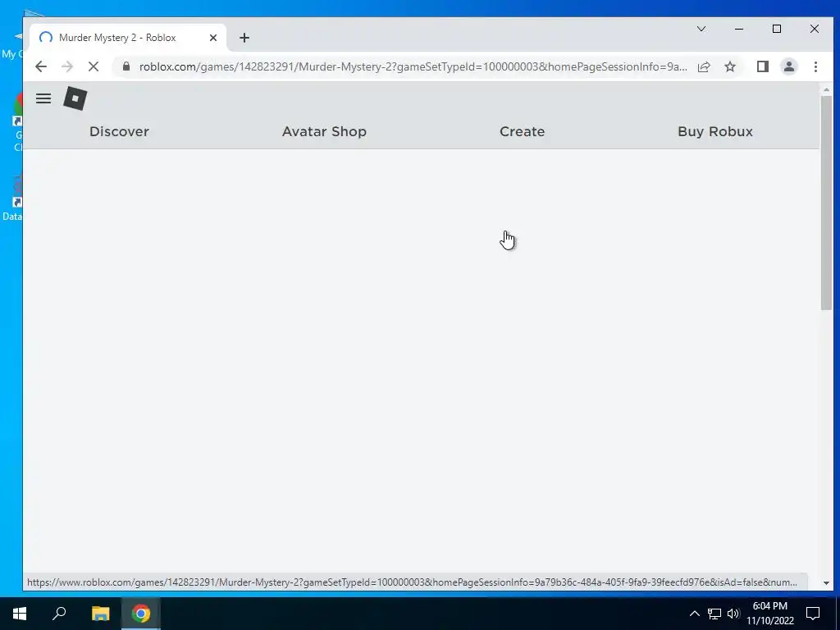The width and height of the screenshot is (840, 630).
Task: Open a new tab with plus button
Action: [244, 38]
